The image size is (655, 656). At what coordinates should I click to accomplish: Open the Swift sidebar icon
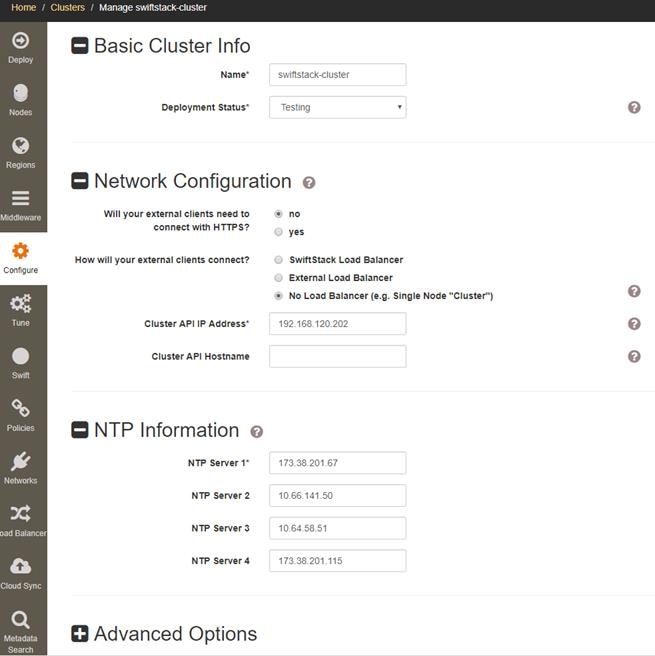pos(20,356)
